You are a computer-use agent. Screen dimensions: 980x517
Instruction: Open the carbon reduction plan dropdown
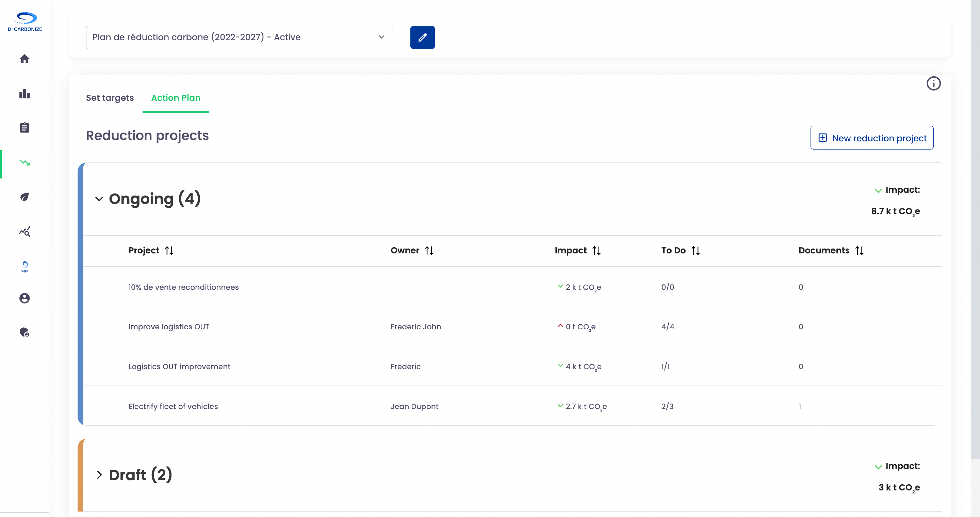pyautogui.click(x=239, y=37)
